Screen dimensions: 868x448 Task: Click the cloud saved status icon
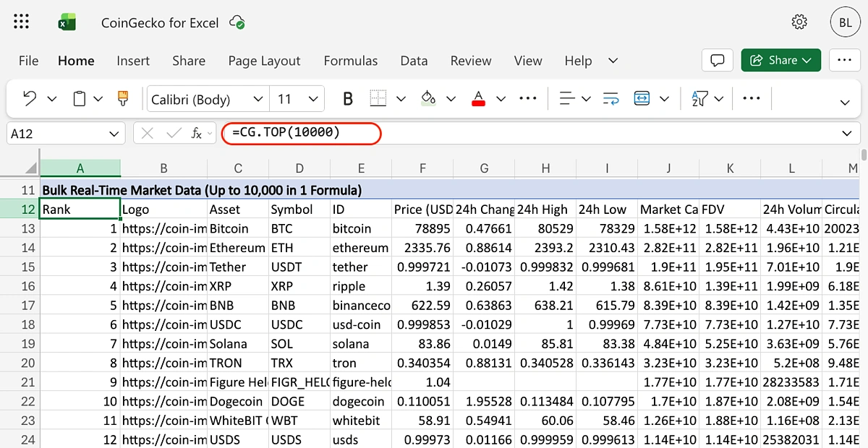237,22
